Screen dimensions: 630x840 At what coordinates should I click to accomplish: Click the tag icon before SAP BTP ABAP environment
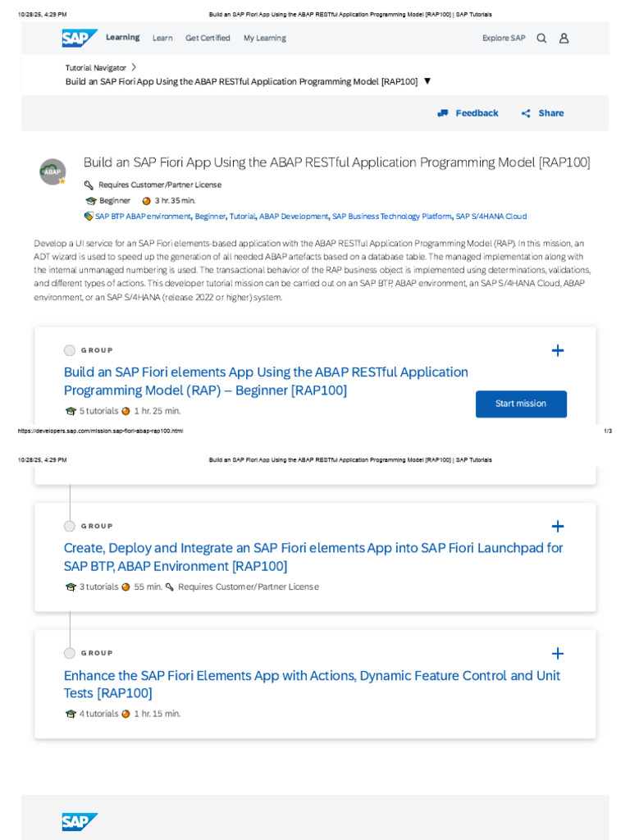point(89,217)
